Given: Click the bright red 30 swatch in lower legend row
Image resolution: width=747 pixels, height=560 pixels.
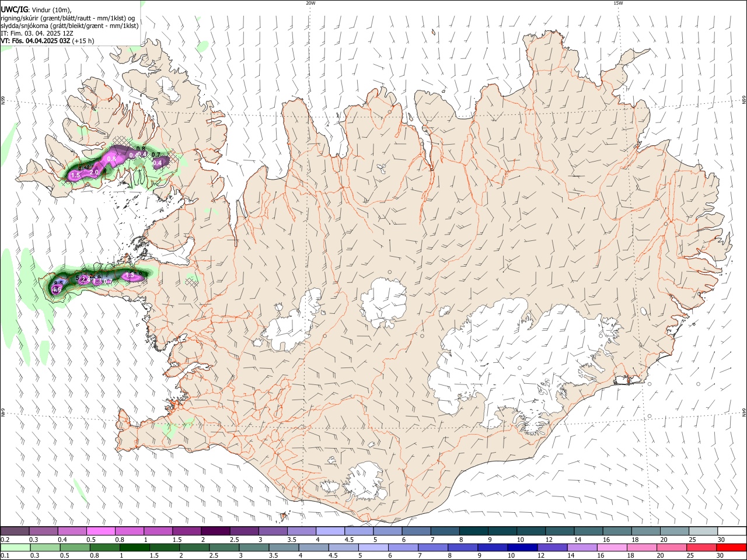Looking at the screenshot, I should (x=731, y=547).
